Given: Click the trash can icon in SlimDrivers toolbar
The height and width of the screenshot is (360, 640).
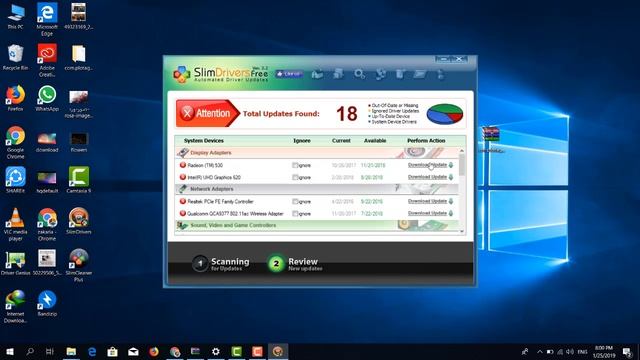Looking at the screenshot, I should 400,74.
